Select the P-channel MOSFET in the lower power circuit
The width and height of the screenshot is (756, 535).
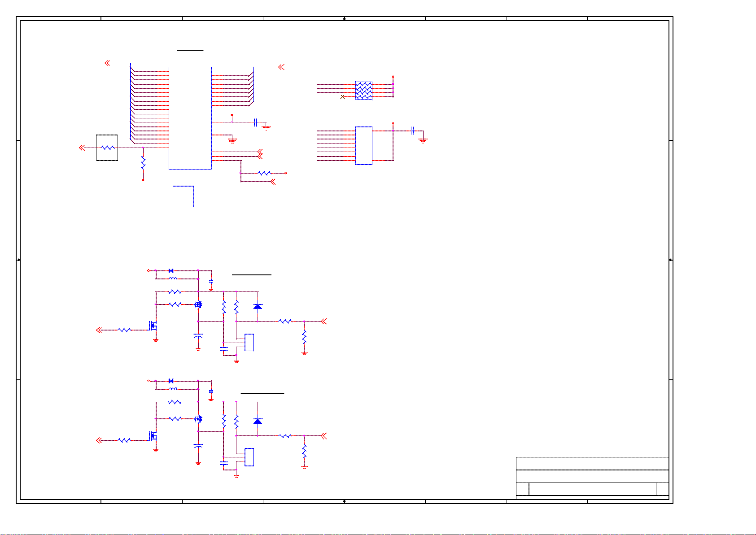[198, 419]
